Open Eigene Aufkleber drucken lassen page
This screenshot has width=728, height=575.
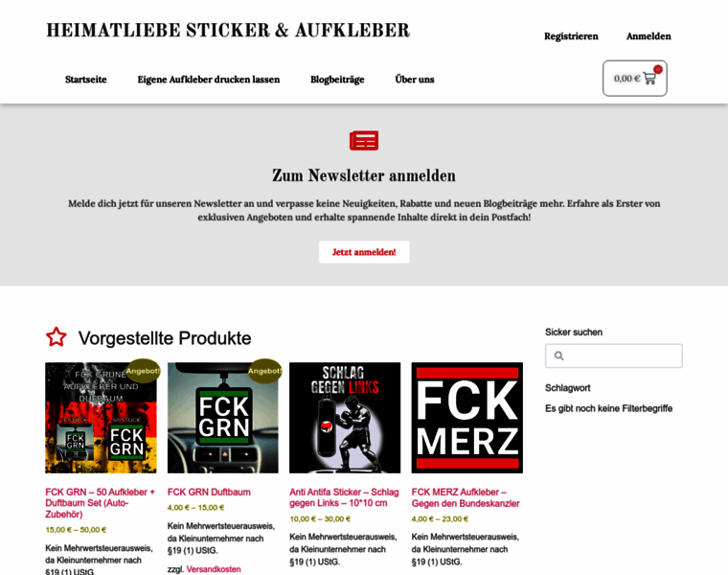(x=209, y=80)
